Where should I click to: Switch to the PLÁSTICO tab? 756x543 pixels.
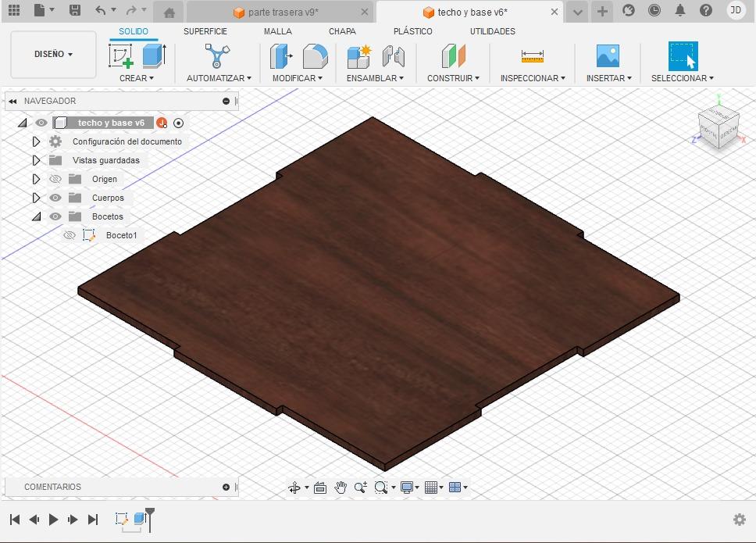412,31
